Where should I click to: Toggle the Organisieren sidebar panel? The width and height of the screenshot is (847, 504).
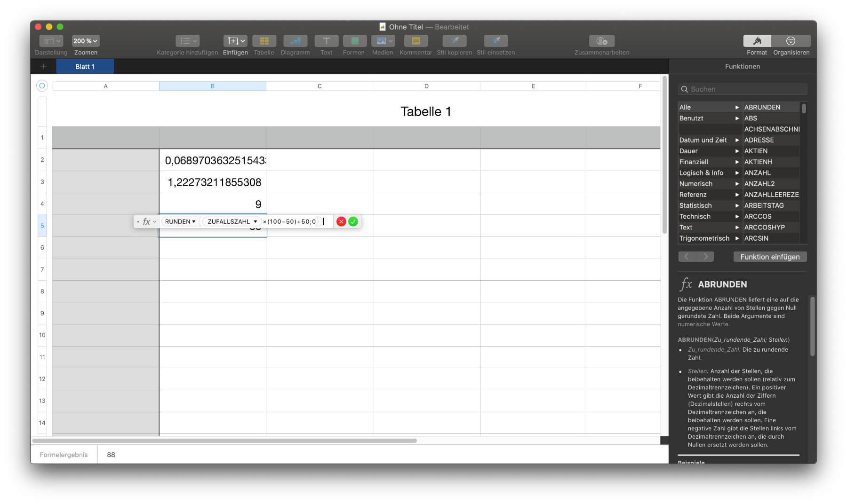tap(791, 41)
